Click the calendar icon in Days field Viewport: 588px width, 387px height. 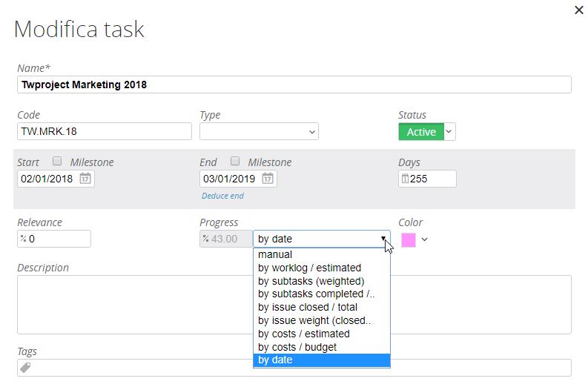coord(405,179)
